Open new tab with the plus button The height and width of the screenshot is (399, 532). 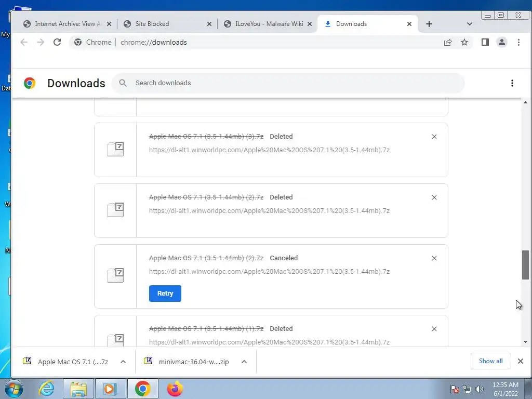pos(429,24)
